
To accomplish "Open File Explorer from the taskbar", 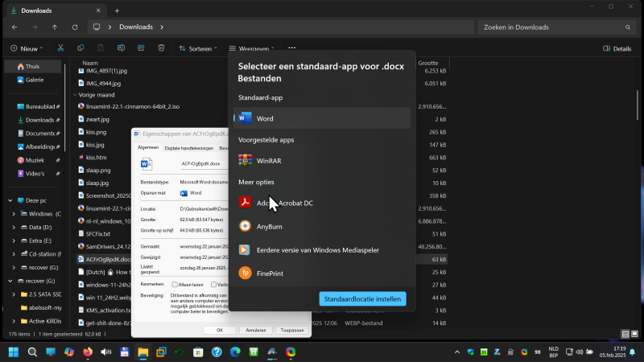I will [143, 352].
